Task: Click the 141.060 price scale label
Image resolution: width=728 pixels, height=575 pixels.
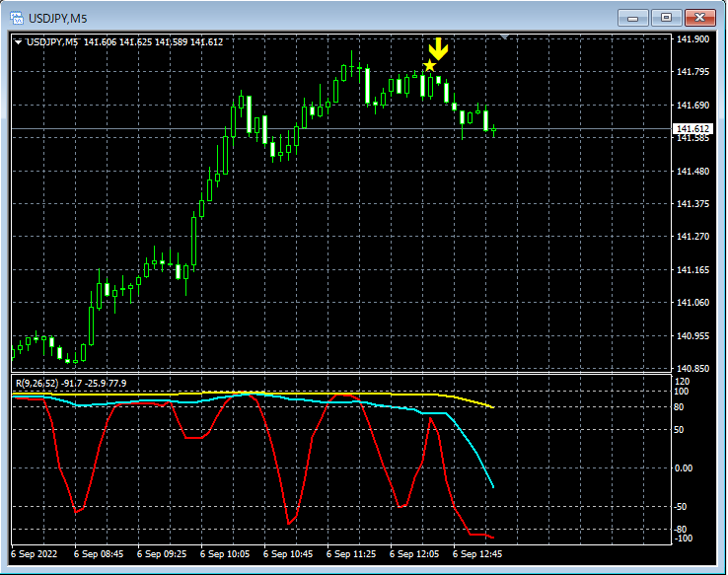Action: click(x=692, y=302)
